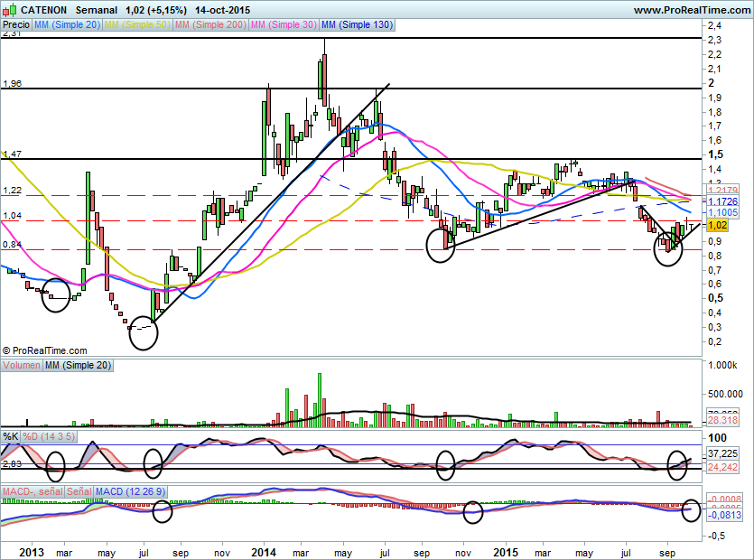Select the Precio indicator label
The width and height of the screenshot is (754, 560).
[16, 25]
